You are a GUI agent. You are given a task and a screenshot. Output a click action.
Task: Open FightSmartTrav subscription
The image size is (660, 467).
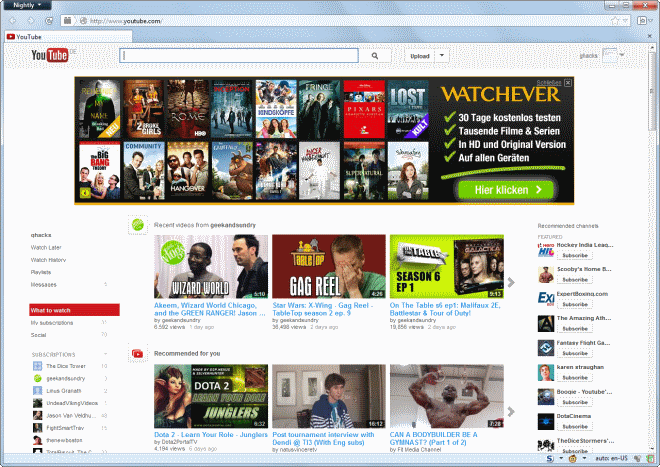click(65, 428)
